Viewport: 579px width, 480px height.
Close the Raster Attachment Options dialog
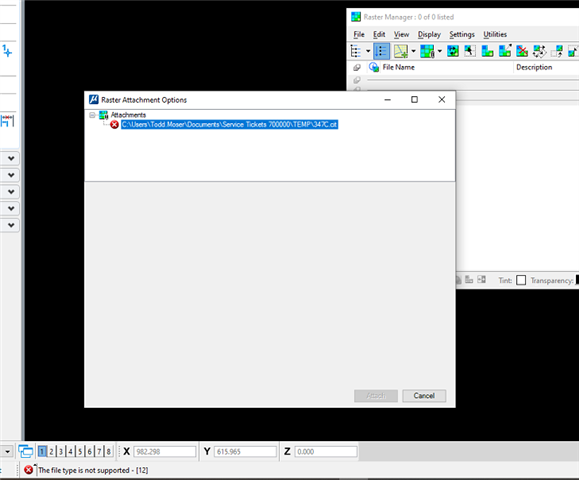pos(442,100)
